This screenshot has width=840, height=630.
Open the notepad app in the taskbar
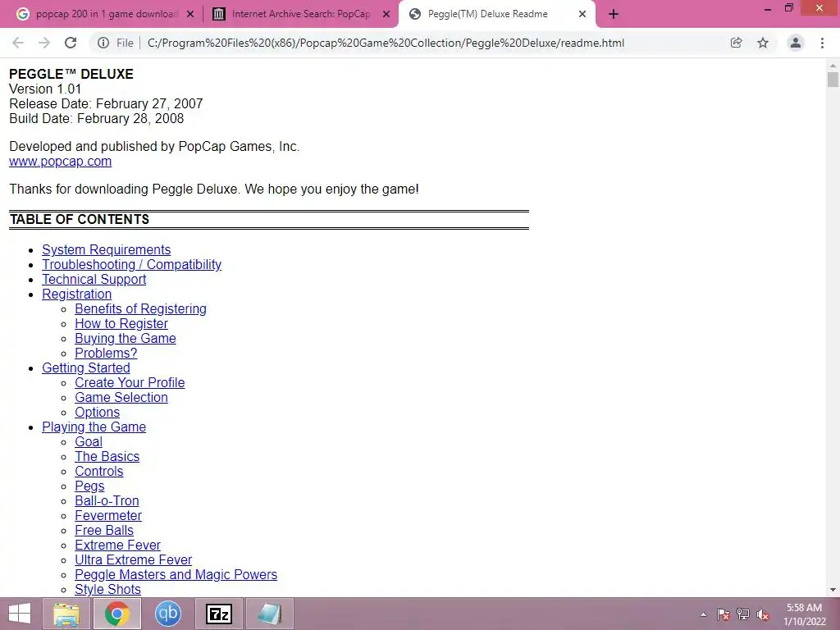[x=269, y=614]
